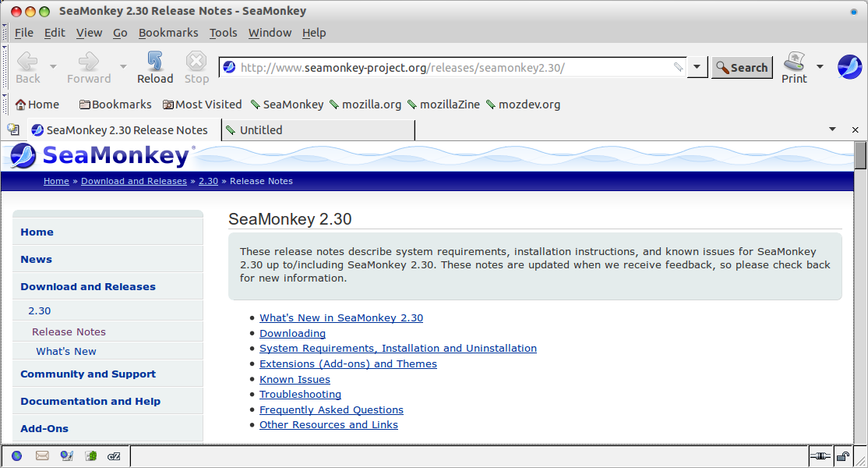The width and height of the screenshot is (868, 468).
Task: Click the Forward navigation arrow icon
Action: coord(89,61)
